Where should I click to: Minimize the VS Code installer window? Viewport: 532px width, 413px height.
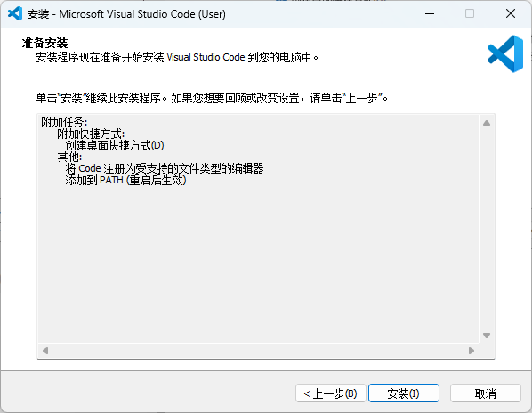(x=430, y=14)
